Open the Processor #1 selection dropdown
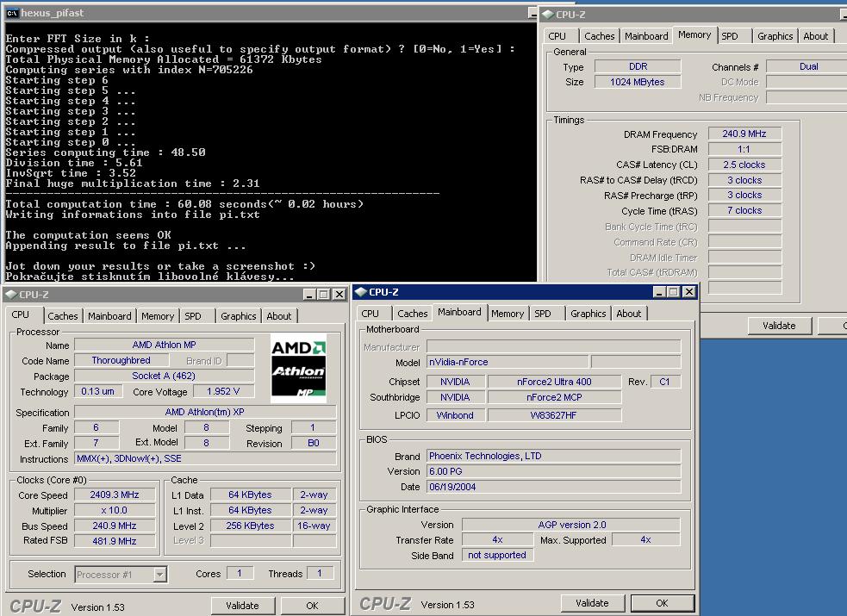 pyautogui.click(x=159, y=575)
